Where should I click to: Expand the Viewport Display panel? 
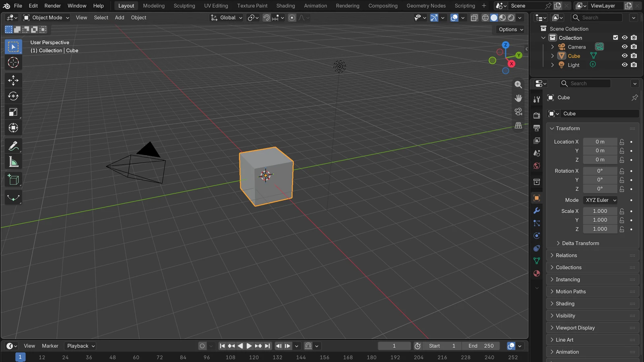tap(592, 328)
